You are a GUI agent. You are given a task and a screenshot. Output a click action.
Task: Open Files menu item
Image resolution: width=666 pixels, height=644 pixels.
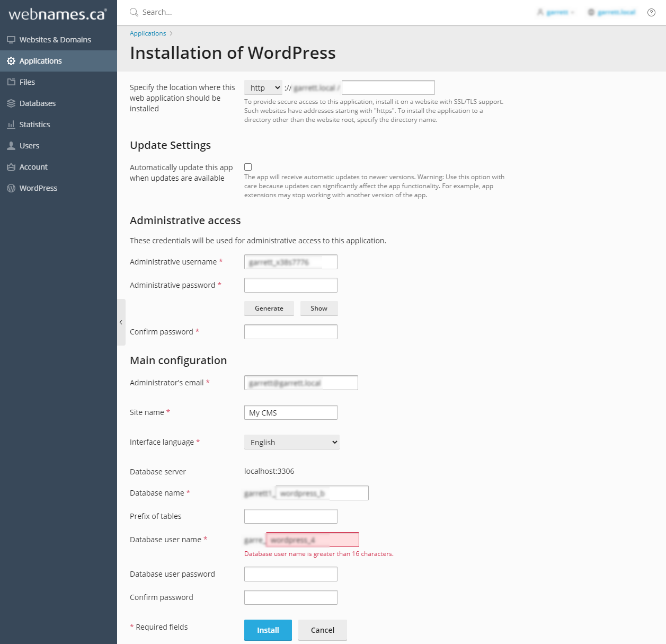point(58,82)
